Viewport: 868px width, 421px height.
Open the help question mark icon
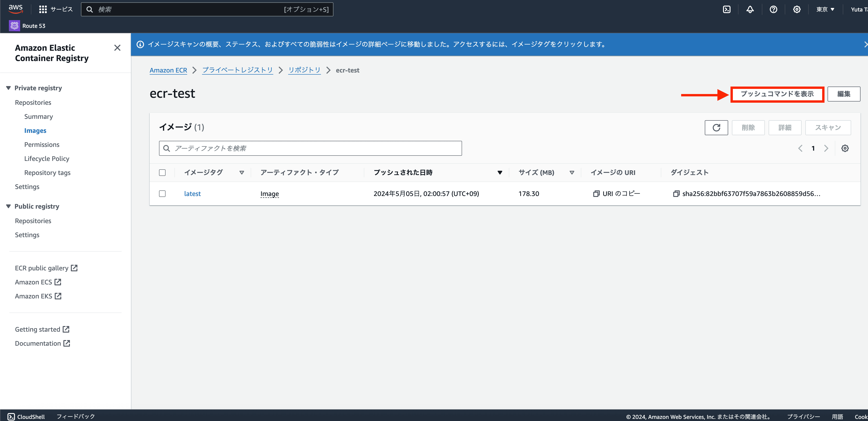773,9
